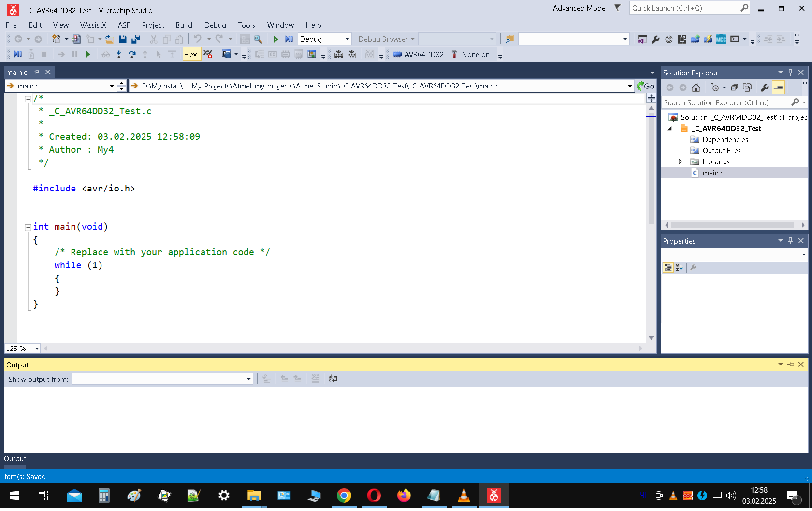The image size is (812, 511).
Task: Collapse the _C_AVR64DD32_Test project node
Action: click(x=670, y=129)
